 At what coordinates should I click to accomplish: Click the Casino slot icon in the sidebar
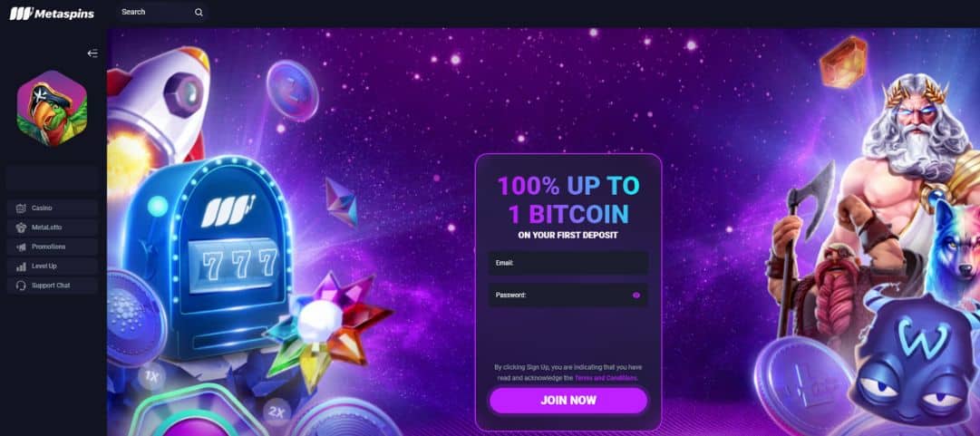21,208
